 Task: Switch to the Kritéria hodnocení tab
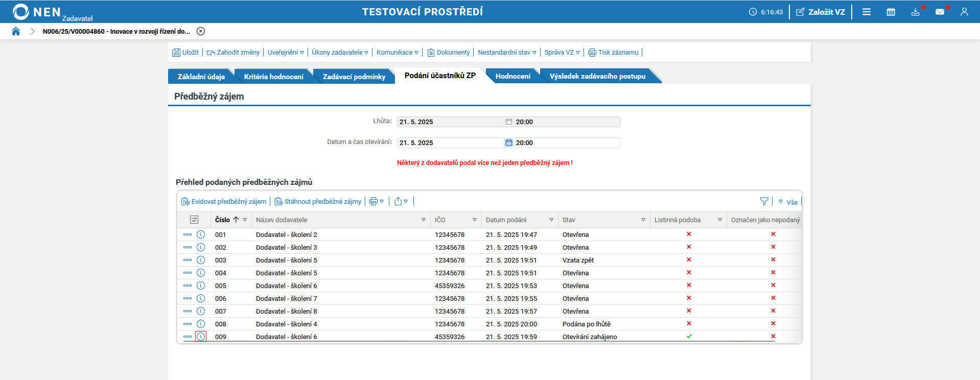[x=273, y=76]
